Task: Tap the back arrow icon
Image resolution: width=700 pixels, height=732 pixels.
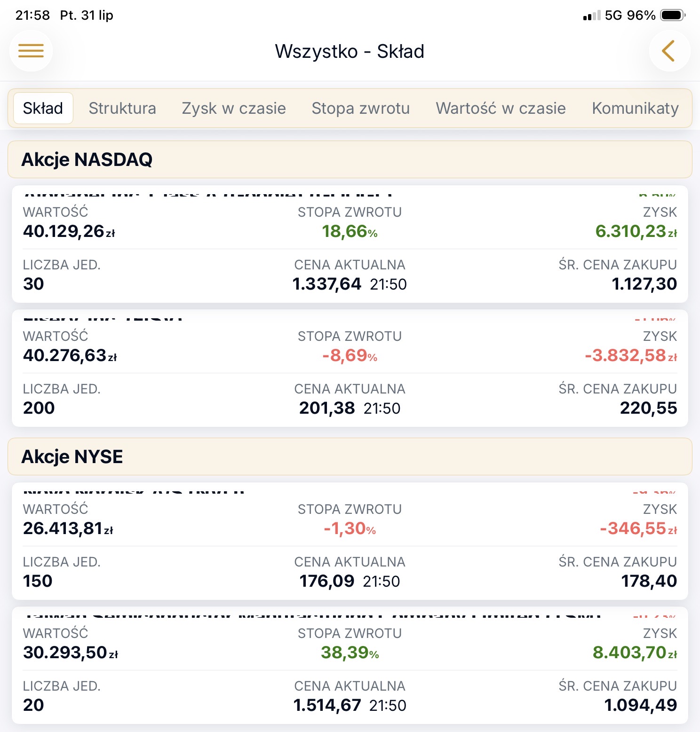Action: [x=669, y=51]
